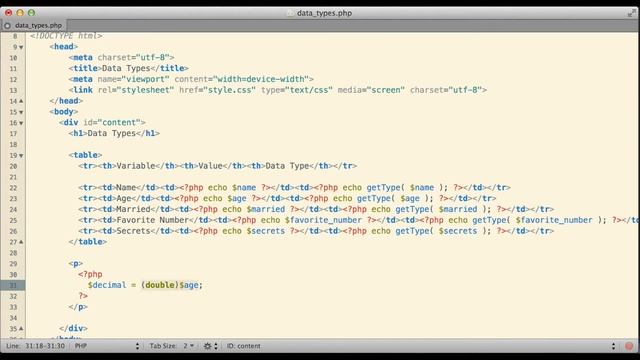Click the opening <?php tag on line 30
Screen dimensions: 640x360
pos(90,274)
